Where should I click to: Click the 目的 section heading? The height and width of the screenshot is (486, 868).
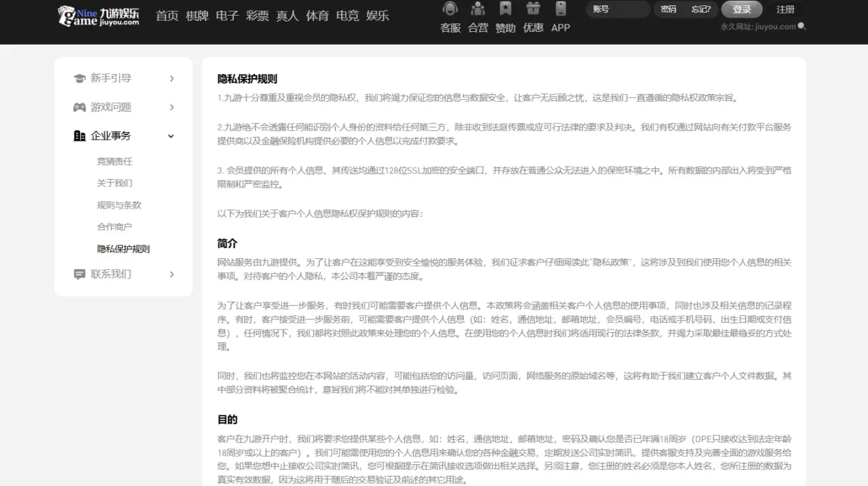[x=227, y=420]
